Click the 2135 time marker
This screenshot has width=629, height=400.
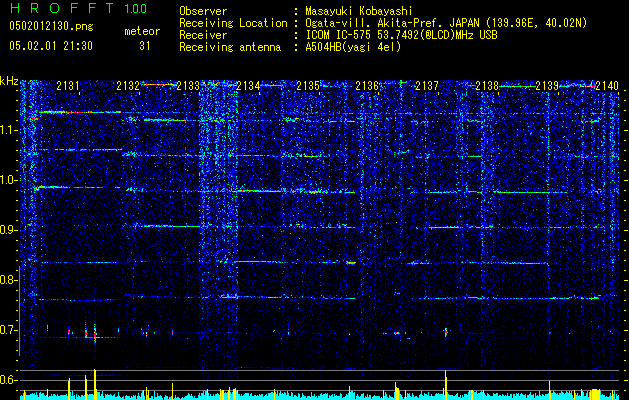click(308, 85)
